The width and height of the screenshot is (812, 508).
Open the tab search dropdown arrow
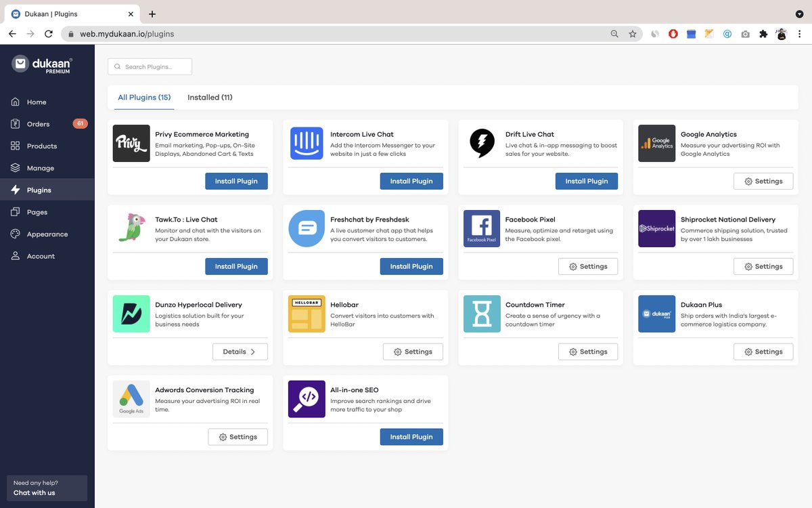pos(799,14)
